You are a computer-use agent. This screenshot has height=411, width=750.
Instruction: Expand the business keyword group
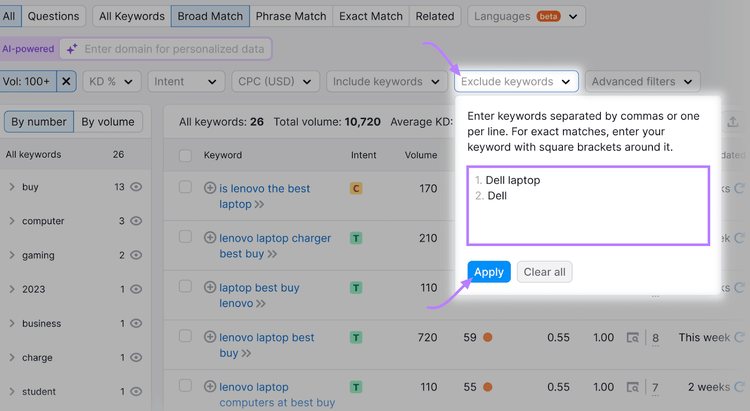coord(12,323)
